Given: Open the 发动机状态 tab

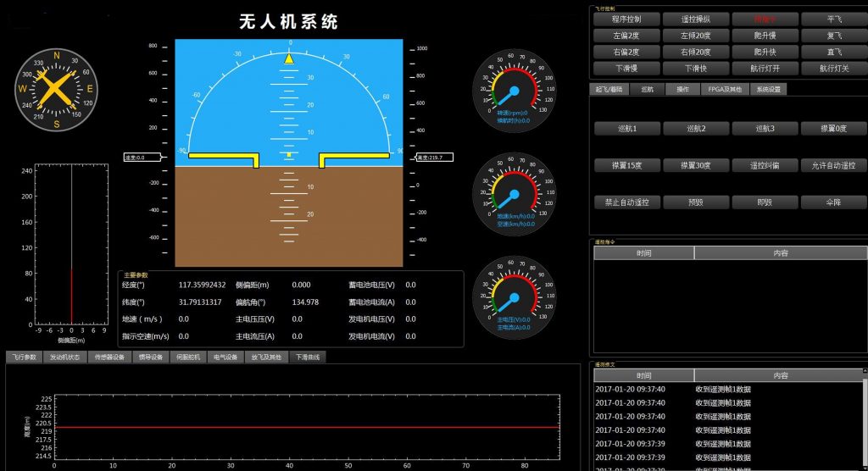Looking at the screenshot, I should click(x=64, y=357).
